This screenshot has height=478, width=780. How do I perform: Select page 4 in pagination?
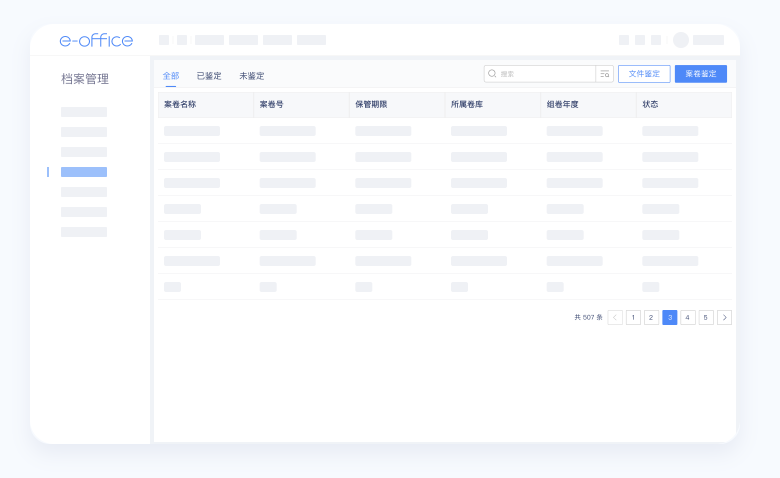coord(688,317)
